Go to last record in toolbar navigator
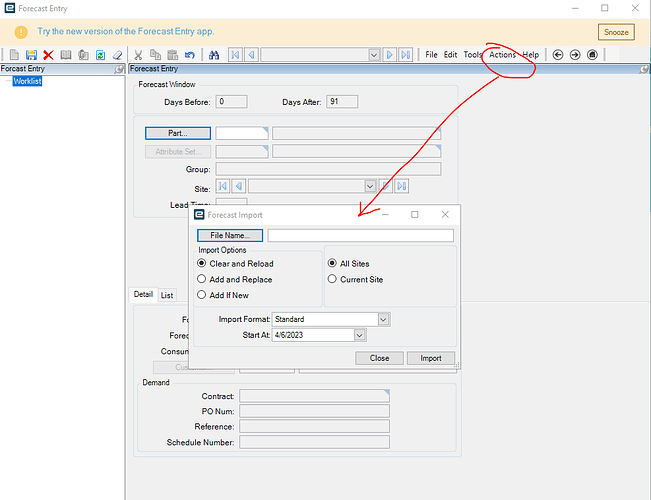 click(406, 55)
